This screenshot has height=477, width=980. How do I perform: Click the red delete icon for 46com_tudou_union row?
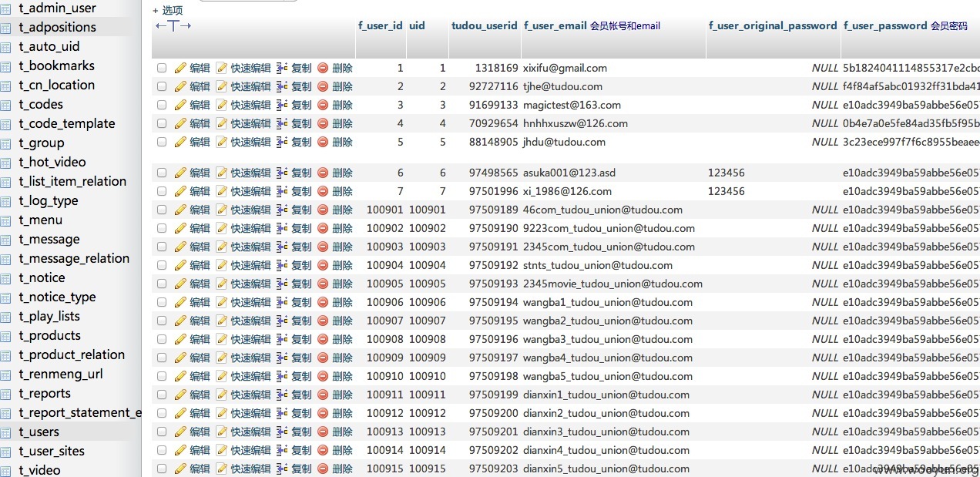point(323,210)
